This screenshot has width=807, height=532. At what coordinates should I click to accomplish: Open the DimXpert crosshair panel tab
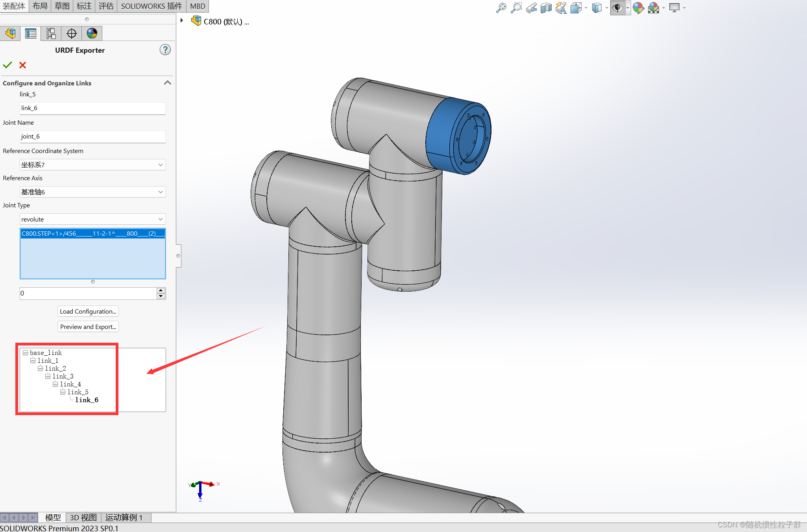point(72,33)
